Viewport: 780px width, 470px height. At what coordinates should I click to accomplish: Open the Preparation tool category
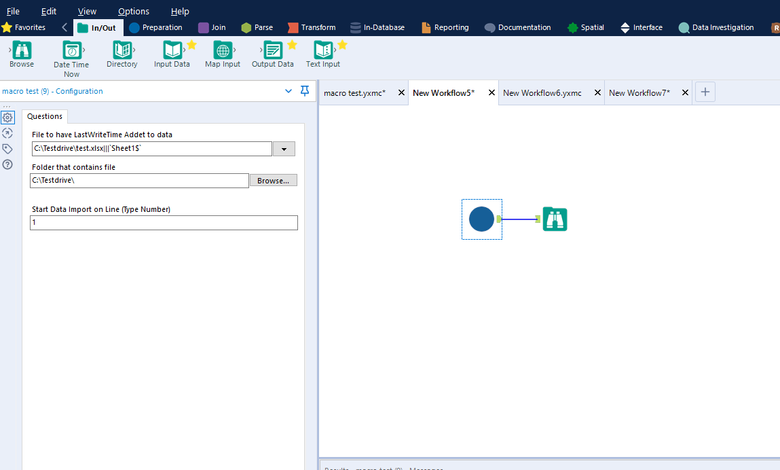[155, 27]
